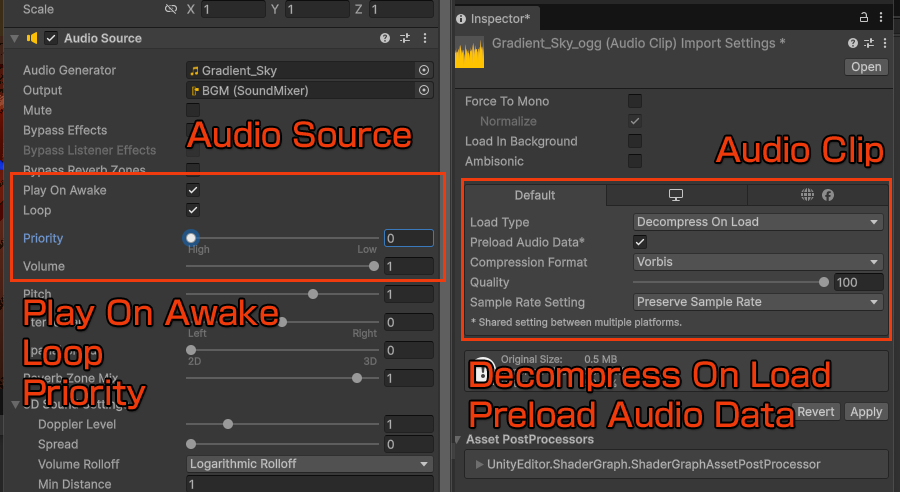
Task: Click the Scale constrain proportions link icon
Action: pos(170,10)
